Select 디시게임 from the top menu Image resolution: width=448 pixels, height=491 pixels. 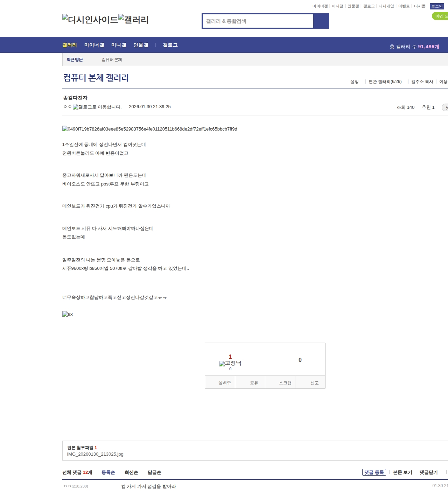pyautogui.click(x=386, y=6)
